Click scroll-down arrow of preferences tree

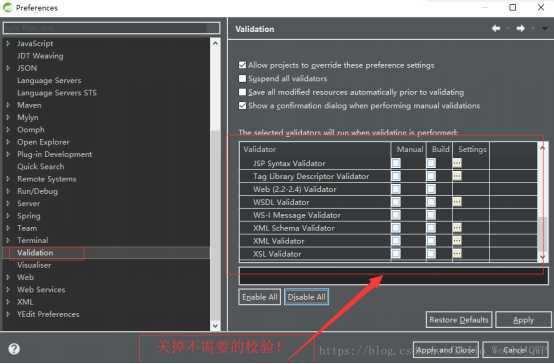[215, 325]
